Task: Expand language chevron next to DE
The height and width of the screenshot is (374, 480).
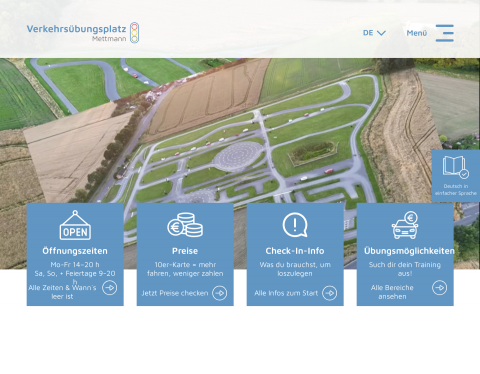Action: click(381, 33)
